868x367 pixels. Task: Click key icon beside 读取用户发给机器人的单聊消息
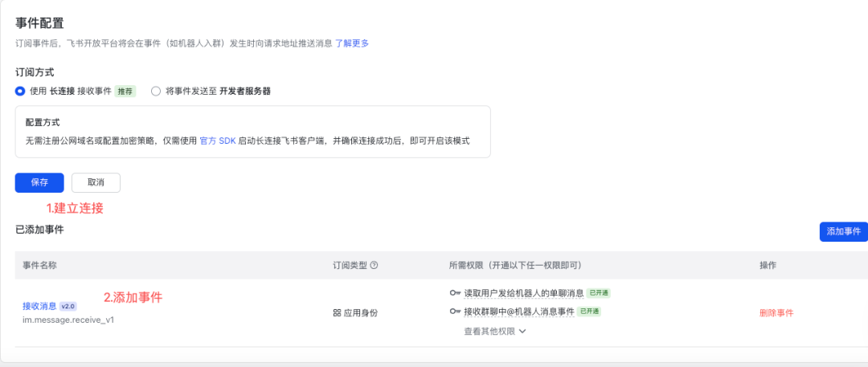coord(455,293)
